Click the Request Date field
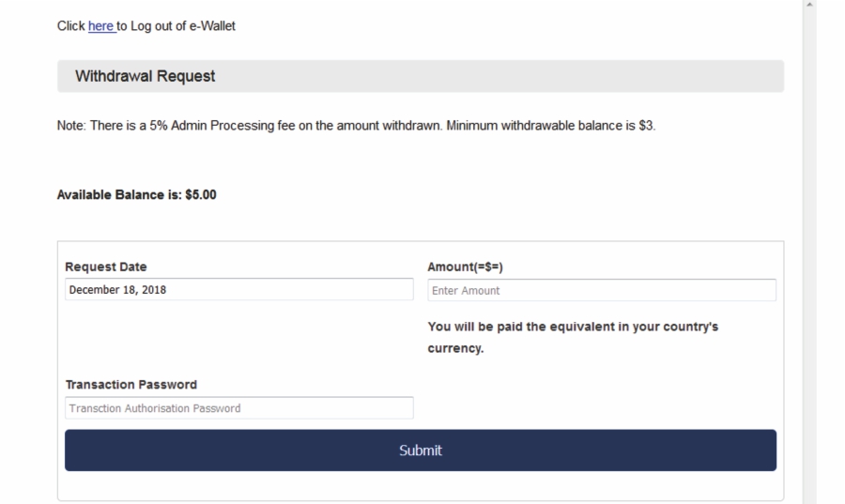 click(238, 289)
